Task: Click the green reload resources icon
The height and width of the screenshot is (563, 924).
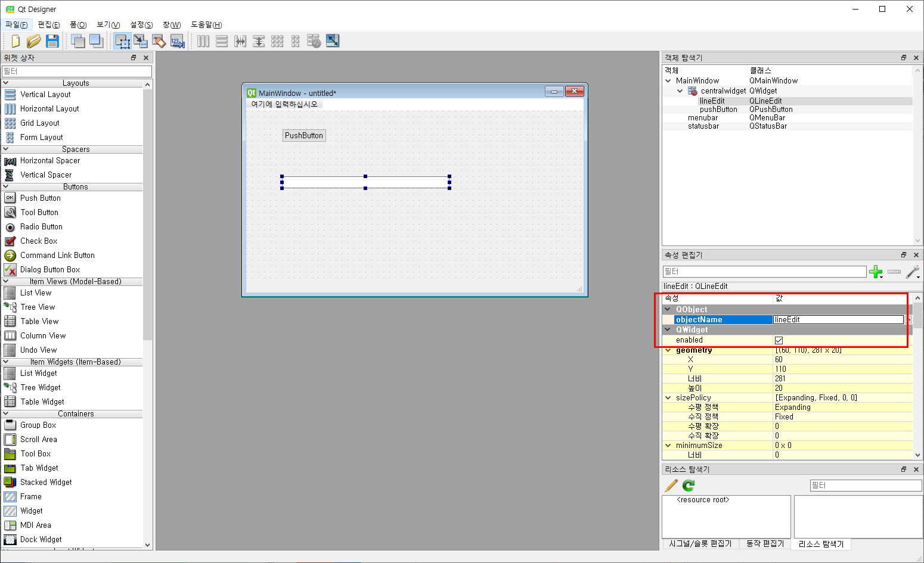Action: coord(689,486)
